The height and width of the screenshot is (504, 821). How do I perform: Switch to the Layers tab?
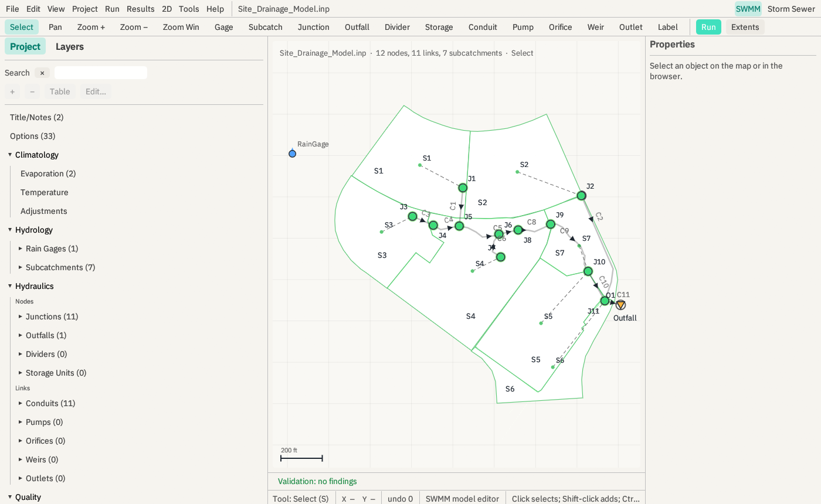(70, 46)
